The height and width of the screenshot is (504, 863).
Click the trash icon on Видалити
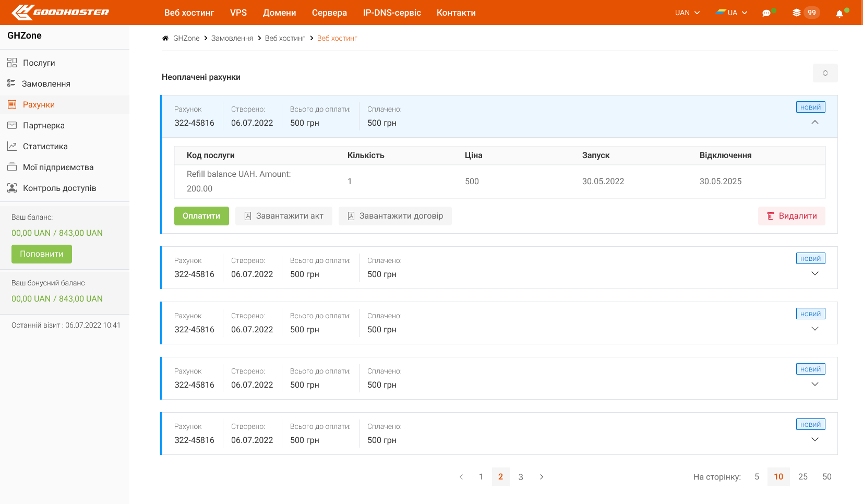[770, 216]
